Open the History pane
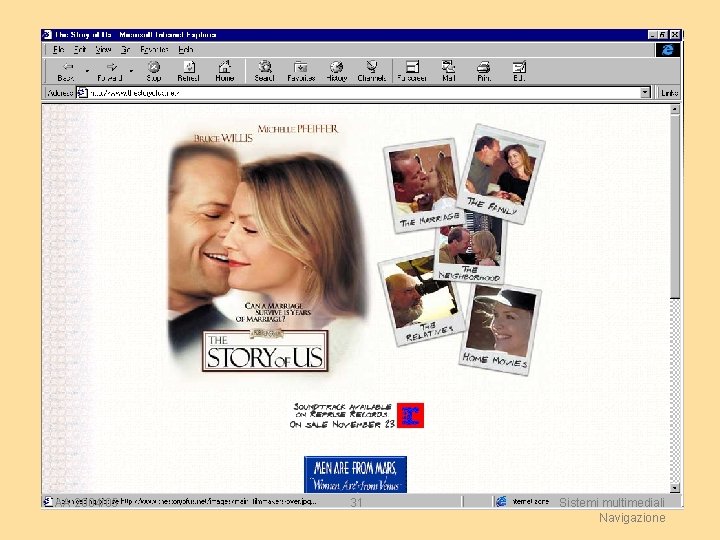 click(x=337, y=72)
